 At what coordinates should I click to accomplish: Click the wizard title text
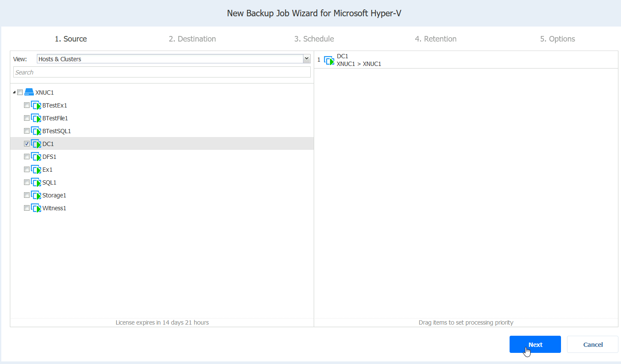pyautogui.click(x=314, y=13)
